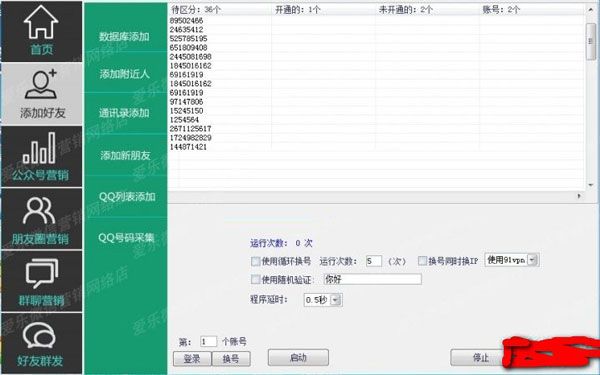The height and width of the screenshot is (375, 600).
Task: Open the 好友群发 speech bubbles icon
Action: 39,335
